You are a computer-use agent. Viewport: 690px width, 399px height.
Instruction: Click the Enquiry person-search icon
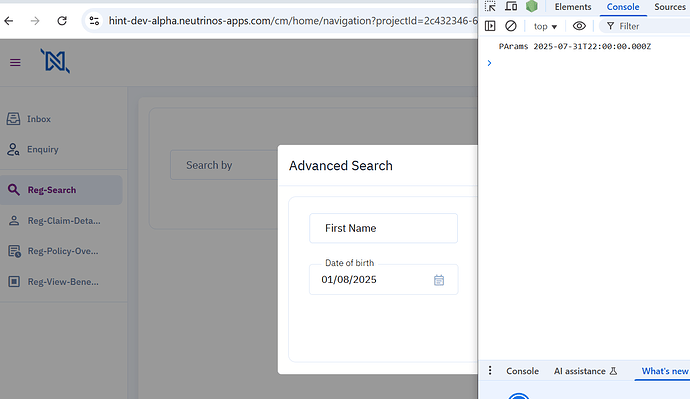click(x=13, y=149)
